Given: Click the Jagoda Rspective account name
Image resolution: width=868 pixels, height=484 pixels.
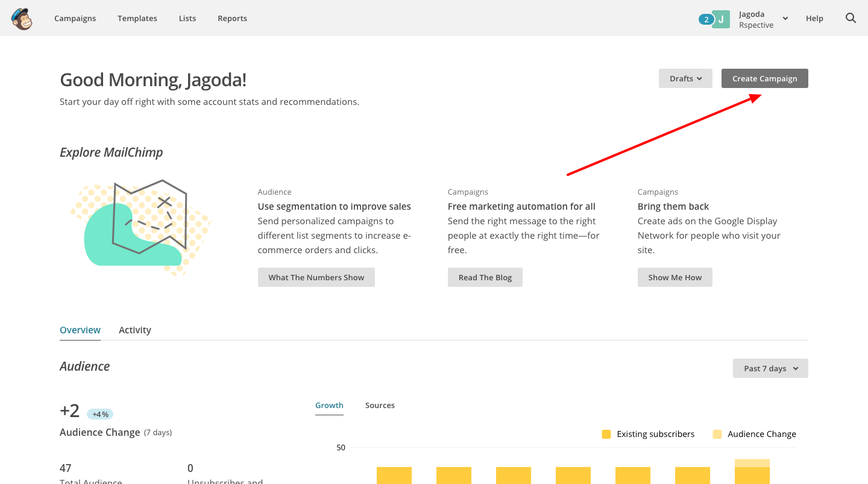Looking at the screenshot, I should pyautogui.click(x=756, y=19).
